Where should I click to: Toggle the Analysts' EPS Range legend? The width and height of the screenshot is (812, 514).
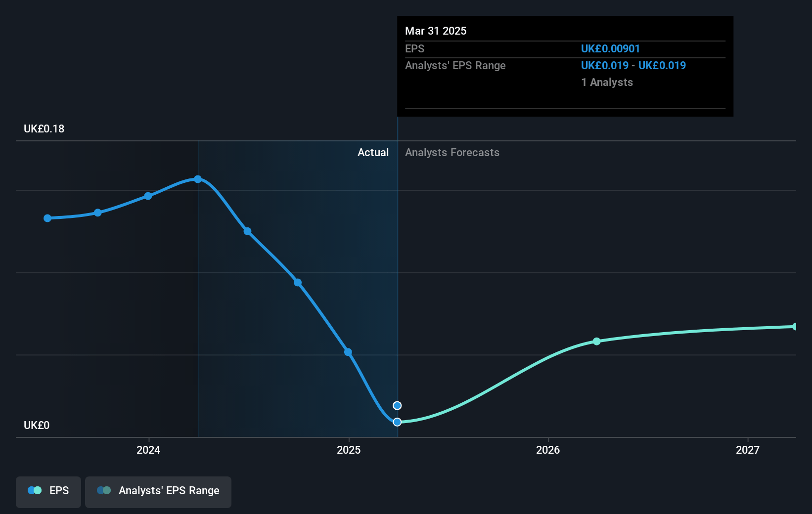(158, 492)
